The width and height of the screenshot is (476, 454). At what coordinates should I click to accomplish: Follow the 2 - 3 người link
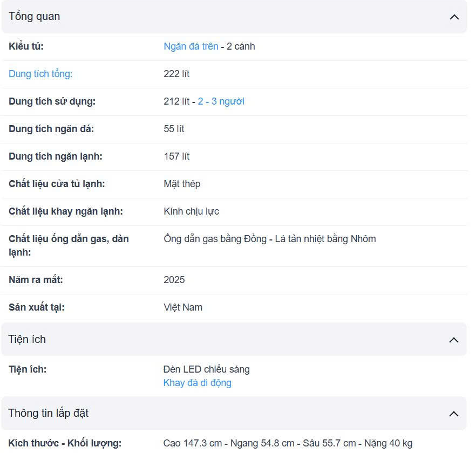click(221, 101)
